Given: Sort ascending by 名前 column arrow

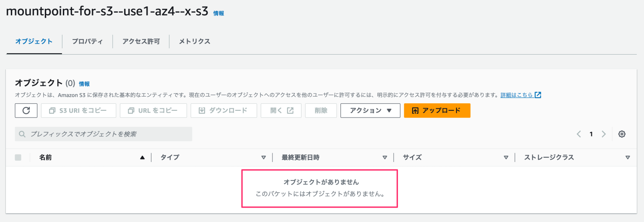Looking at the screenshot, I should (142, 158).
